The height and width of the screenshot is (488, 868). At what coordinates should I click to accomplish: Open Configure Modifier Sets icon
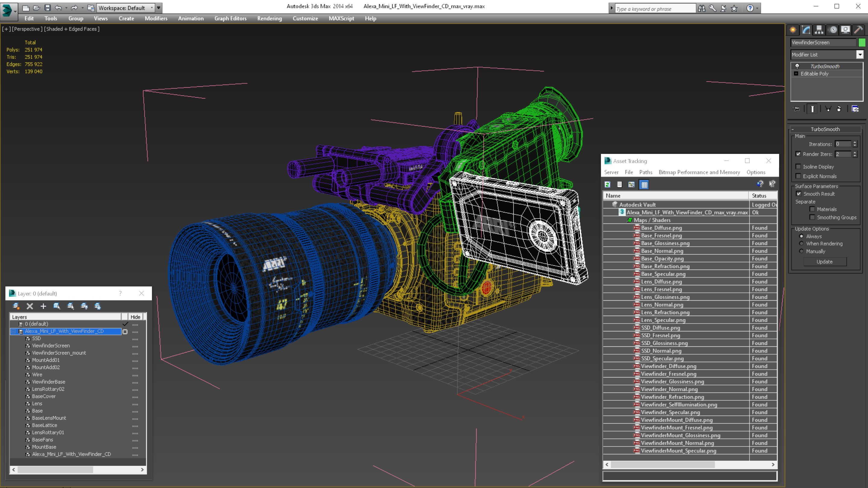point(855,109)
